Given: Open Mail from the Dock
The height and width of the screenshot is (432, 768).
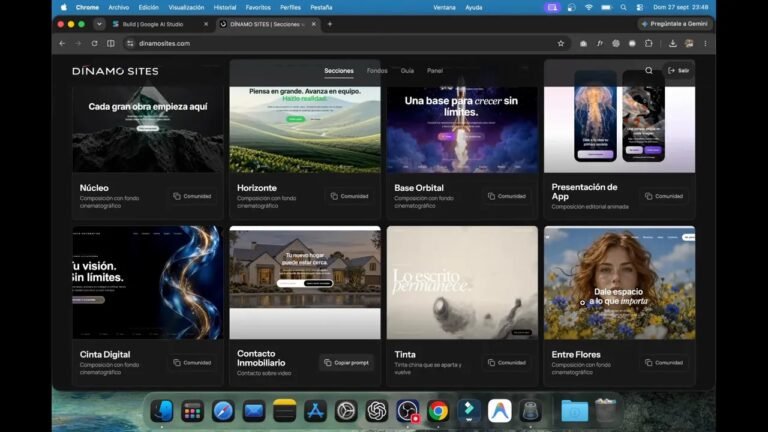Looking at the screenshot, I should tap(254, 411).
